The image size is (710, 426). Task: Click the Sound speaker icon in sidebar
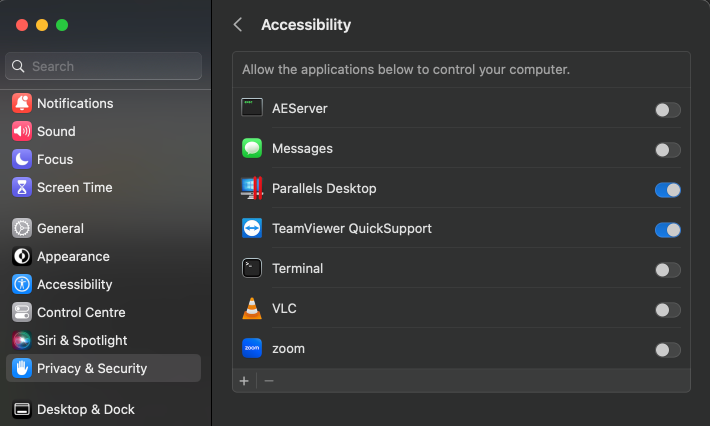pyautogui.click(x=22, y=131)
